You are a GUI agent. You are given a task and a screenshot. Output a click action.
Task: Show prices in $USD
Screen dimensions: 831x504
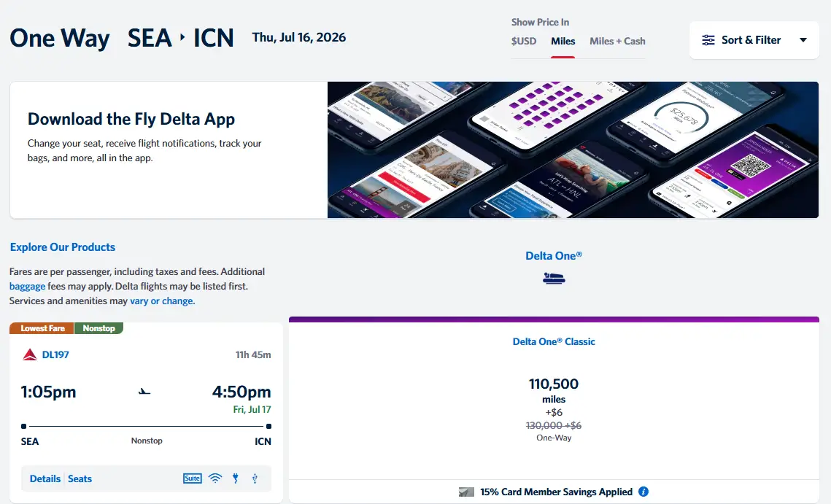point(524,42)
